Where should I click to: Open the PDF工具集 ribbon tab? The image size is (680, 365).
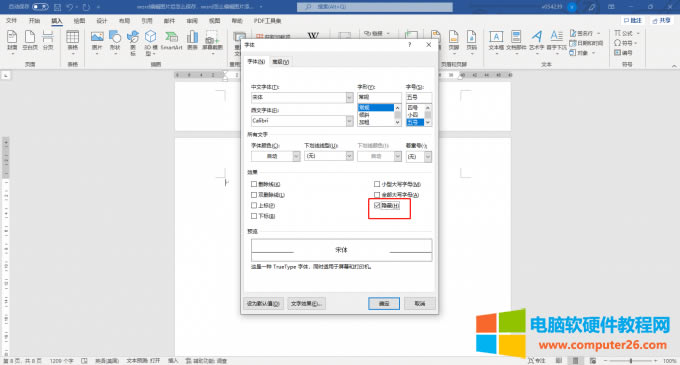(x=268, y=21)
